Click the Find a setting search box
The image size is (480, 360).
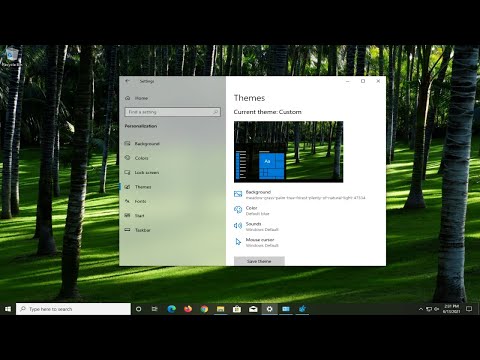click(x=172, y=112)
